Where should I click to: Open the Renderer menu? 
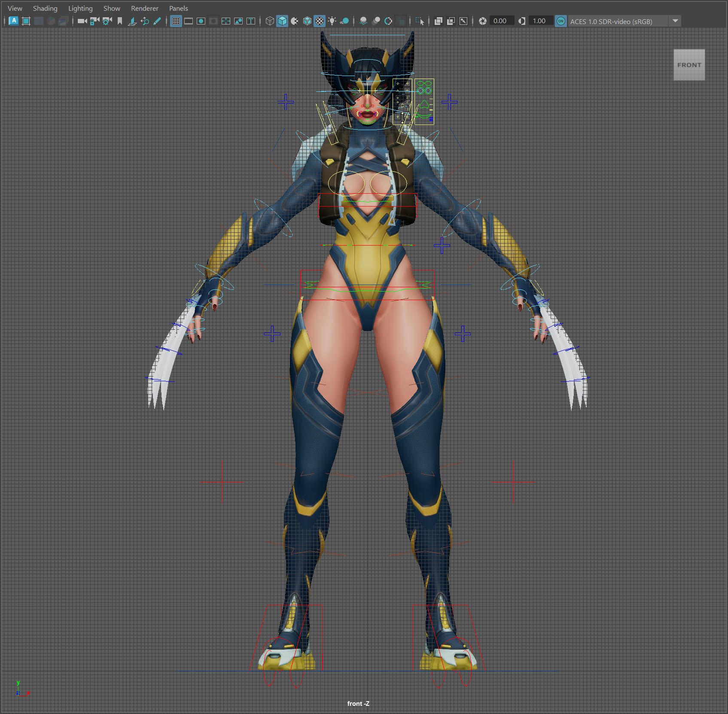tap(144, 8)
